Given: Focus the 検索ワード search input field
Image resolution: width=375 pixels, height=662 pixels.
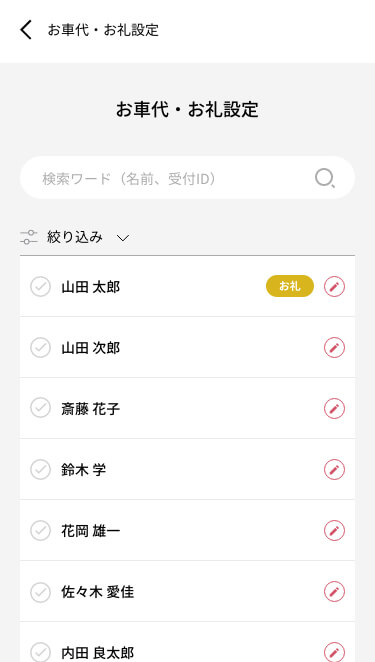Looking at the screenshot, I should pyautogui.click(x=187, y=178).
